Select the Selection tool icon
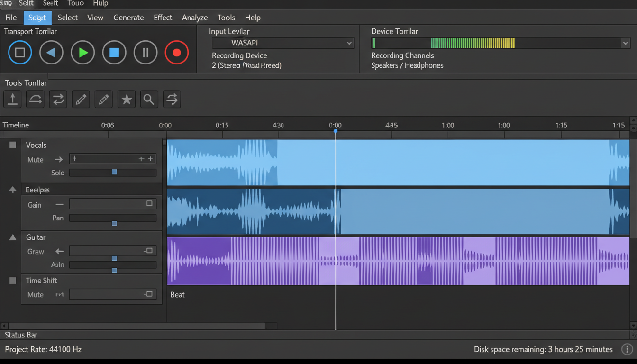637x364 pixels. (x=12, y=99)
